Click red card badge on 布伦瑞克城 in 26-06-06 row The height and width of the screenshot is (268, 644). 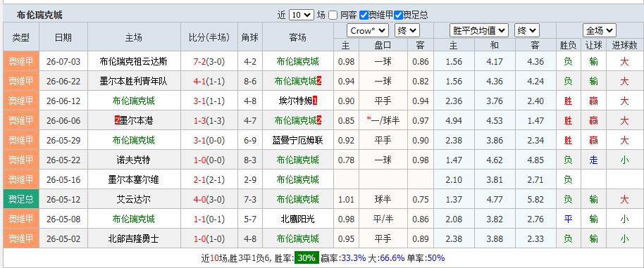pos(319,120)
